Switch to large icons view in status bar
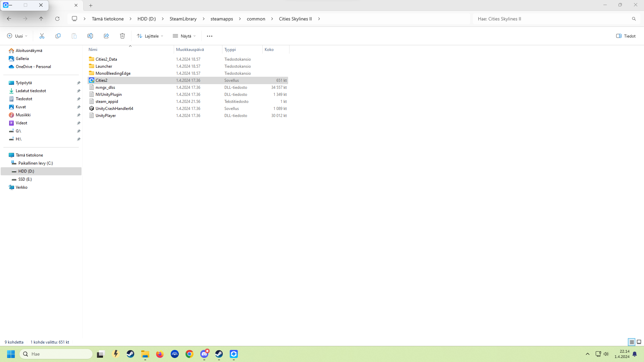Viewport: 644px width, 362px height. [x=639, y=342]
